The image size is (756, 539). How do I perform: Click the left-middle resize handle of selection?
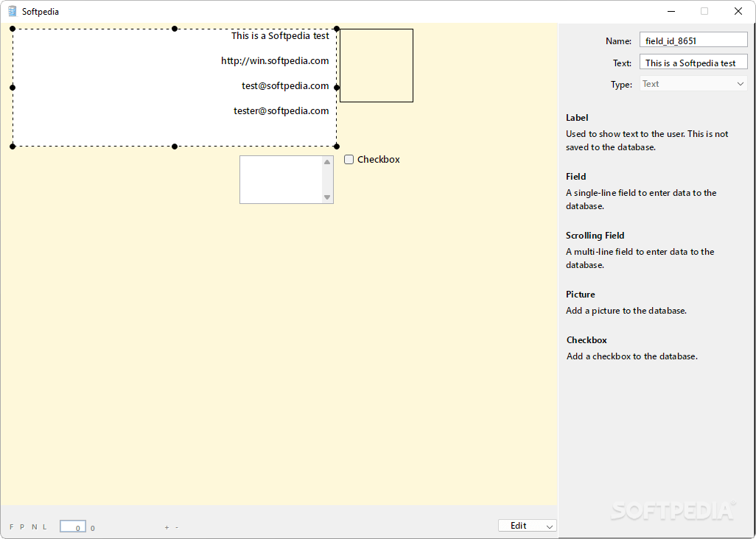pos(13,88)
